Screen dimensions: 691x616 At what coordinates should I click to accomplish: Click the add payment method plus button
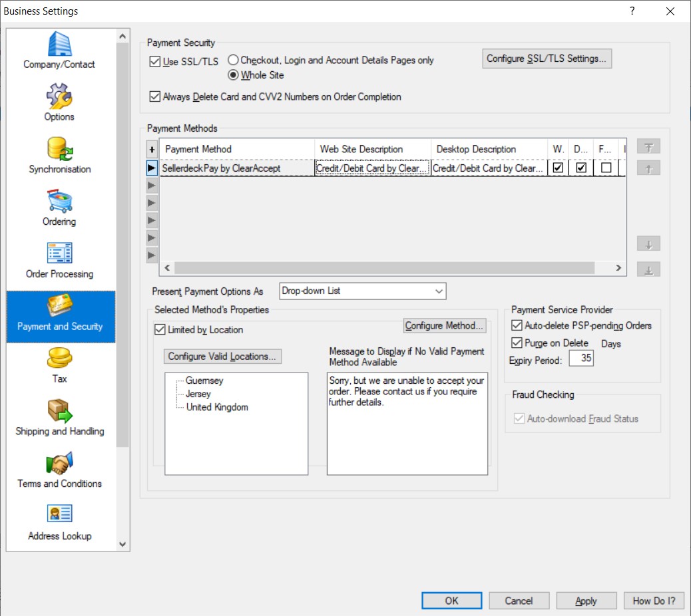coord(152,150)
